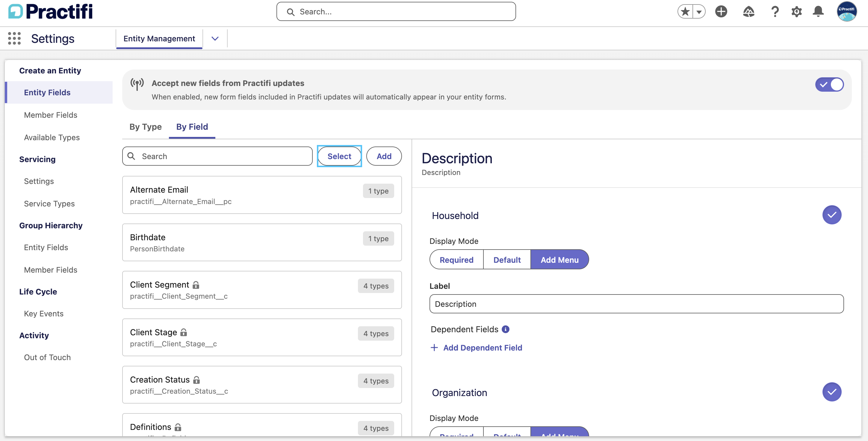The height and width of the screenshot is (441, 868).
Task: Open the App Launcher dots grid
Action: 14,38
